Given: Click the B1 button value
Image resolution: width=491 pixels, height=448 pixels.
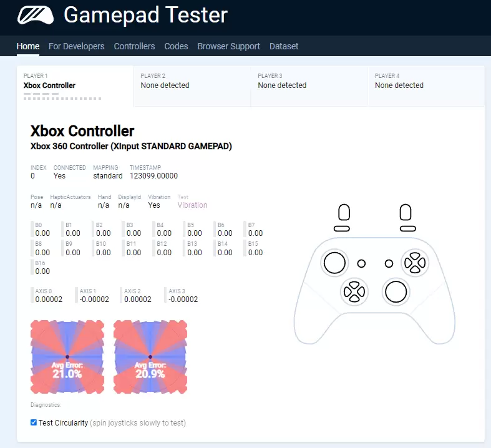Looking at the screenshot, I should 73,233.
